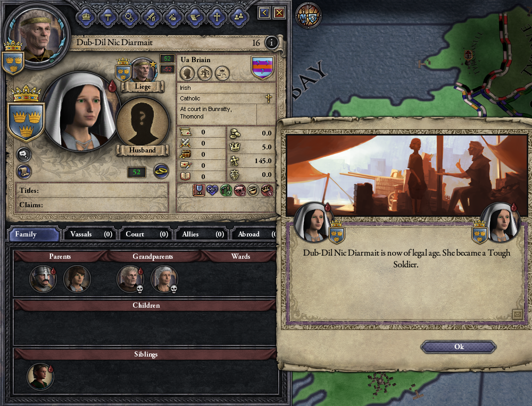The image size is (532, 406).
Task: Go back with the left arrow button
Action: [264, 13]
